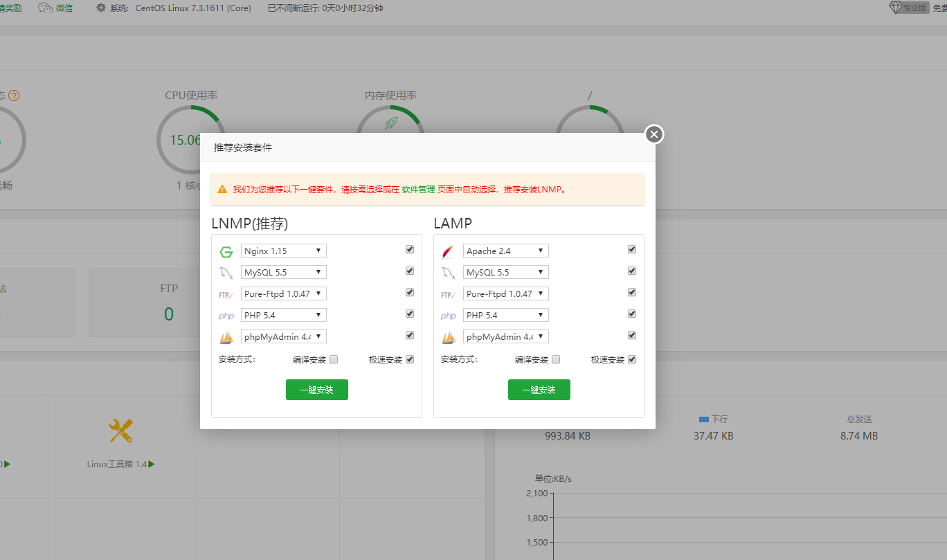Open Linux工具箱 1.4 plugin link

click(x=120, y=464)
